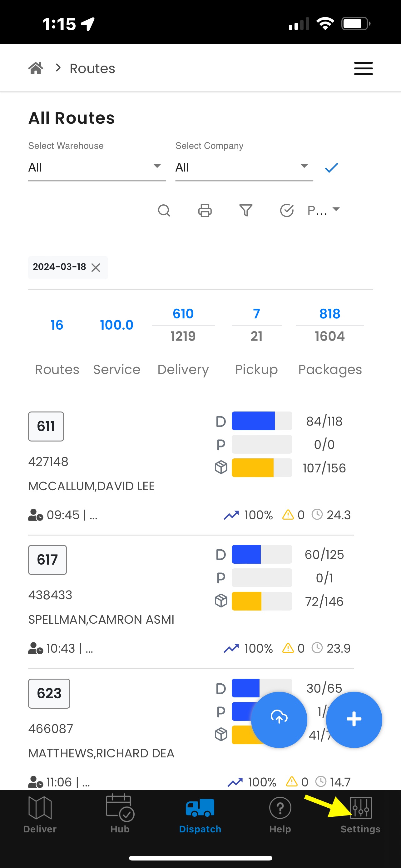Tap the plus floating button
Viewport: 401px width, 868px height.
[x=354, y=720]
